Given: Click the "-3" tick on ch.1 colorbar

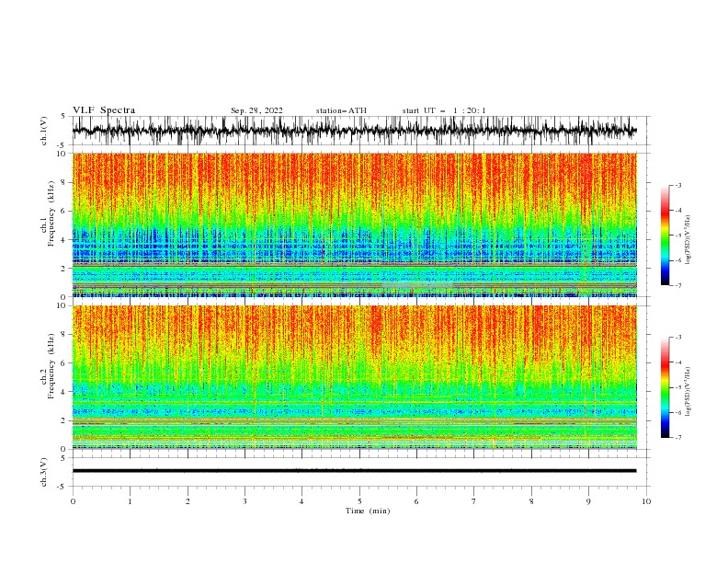Looking at the screenshot, I should pyautogui.click(x=678, y=185).
